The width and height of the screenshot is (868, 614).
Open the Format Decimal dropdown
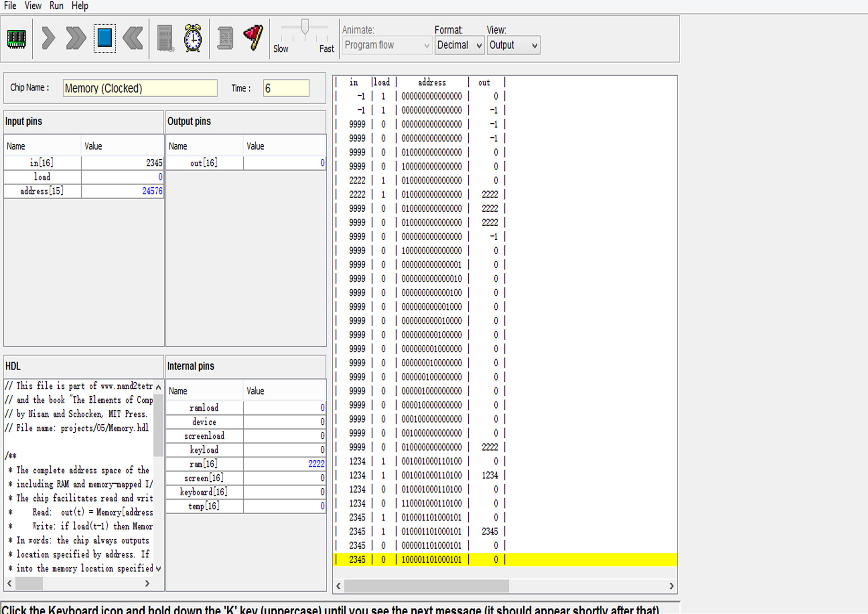[x=459, y=45]
